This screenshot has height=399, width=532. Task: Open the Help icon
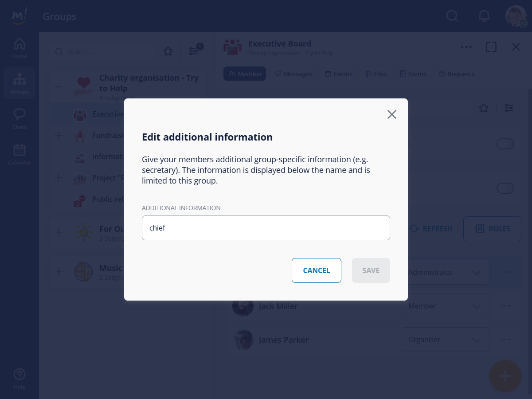(x=20, y=379)
